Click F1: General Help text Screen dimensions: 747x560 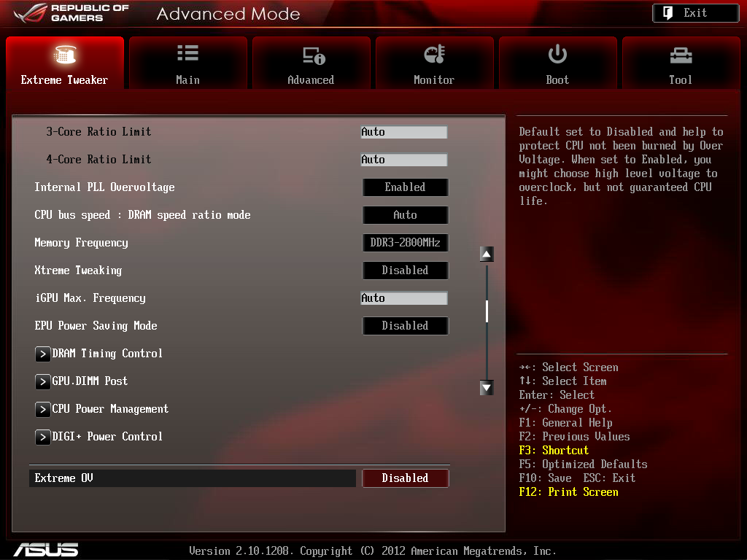coord(565,423)
